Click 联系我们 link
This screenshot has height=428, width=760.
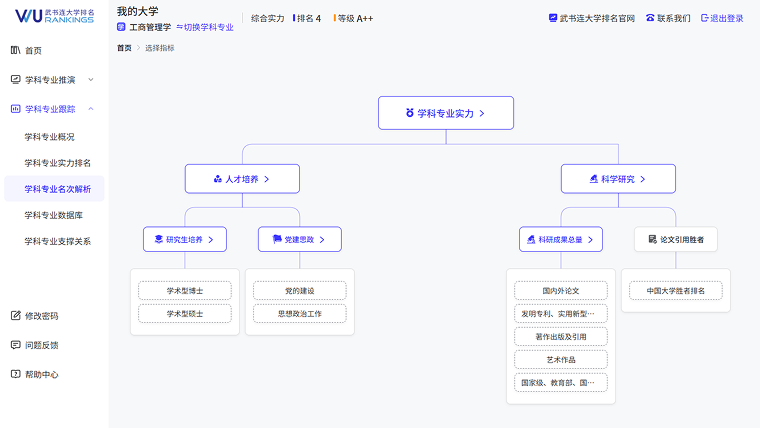(674, 18)
